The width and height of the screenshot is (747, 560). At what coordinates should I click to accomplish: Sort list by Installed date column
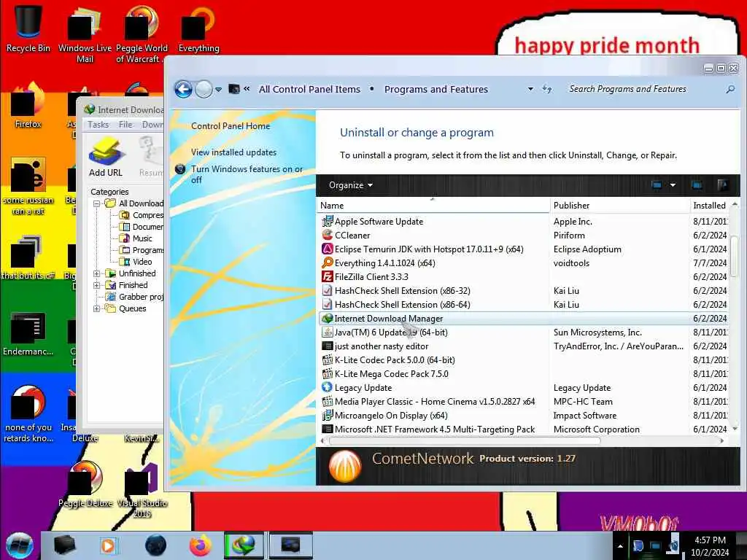click(709, 205)
